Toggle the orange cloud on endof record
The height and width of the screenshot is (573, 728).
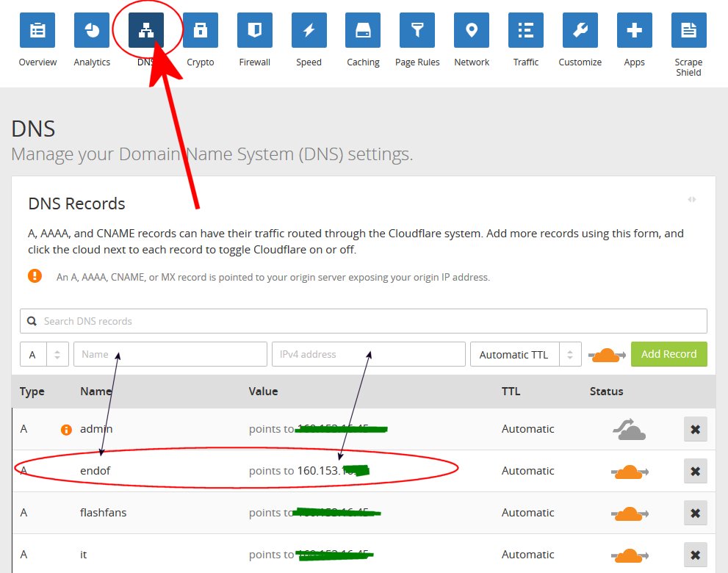629,472
